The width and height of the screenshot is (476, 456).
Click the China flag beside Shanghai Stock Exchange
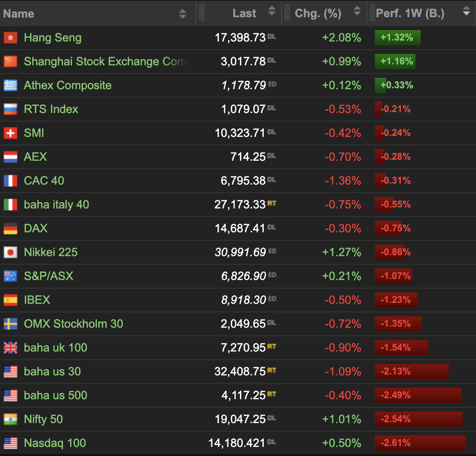point(10,62)
